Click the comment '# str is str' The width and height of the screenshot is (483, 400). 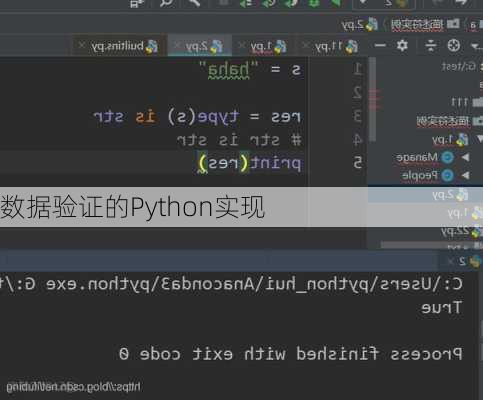point(239,140)
